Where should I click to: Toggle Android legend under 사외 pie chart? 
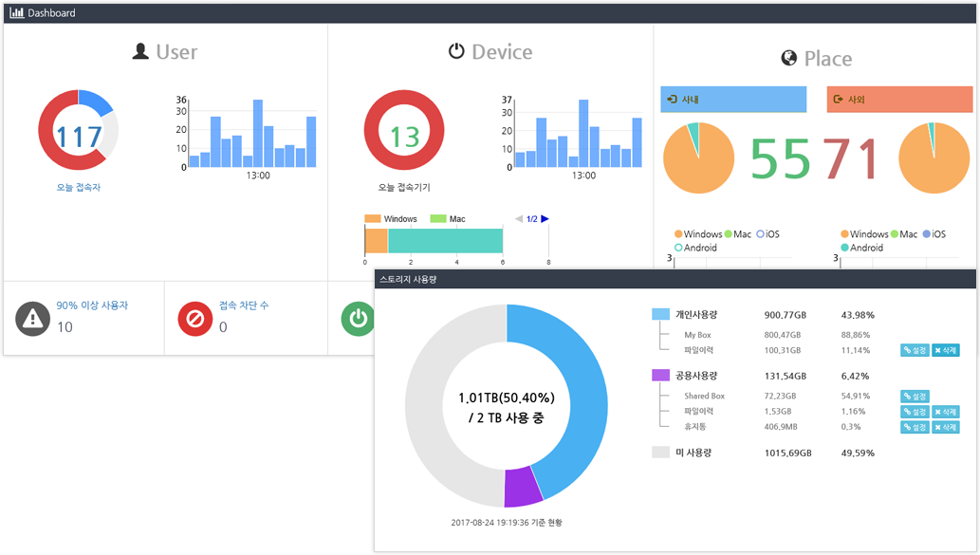tap(860, 248)
